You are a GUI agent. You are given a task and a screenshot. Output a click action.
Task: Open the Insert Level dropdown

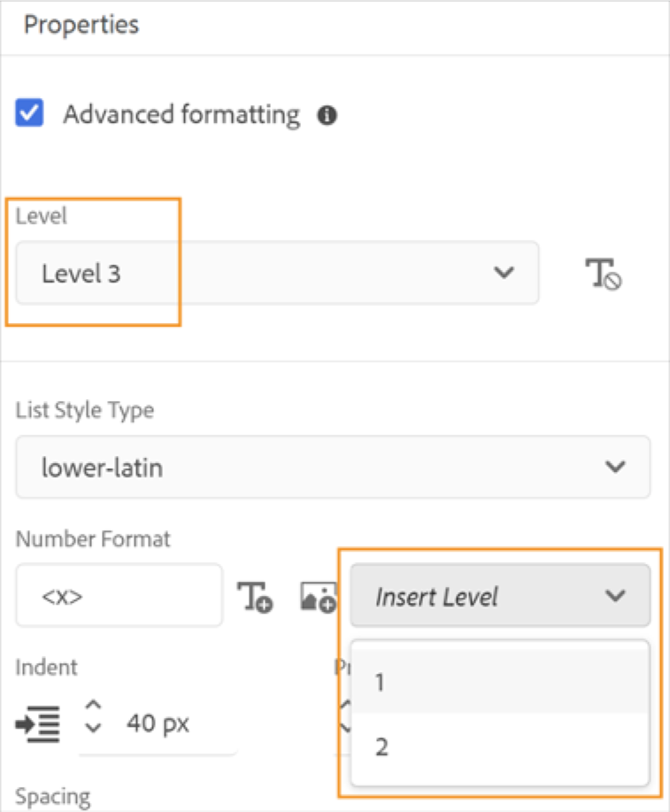(x=500, y=596)
